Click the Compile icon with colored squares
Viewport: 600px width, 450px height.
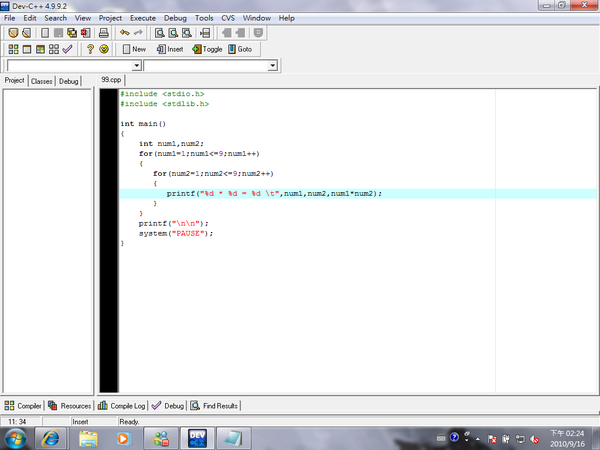(13, 49)
